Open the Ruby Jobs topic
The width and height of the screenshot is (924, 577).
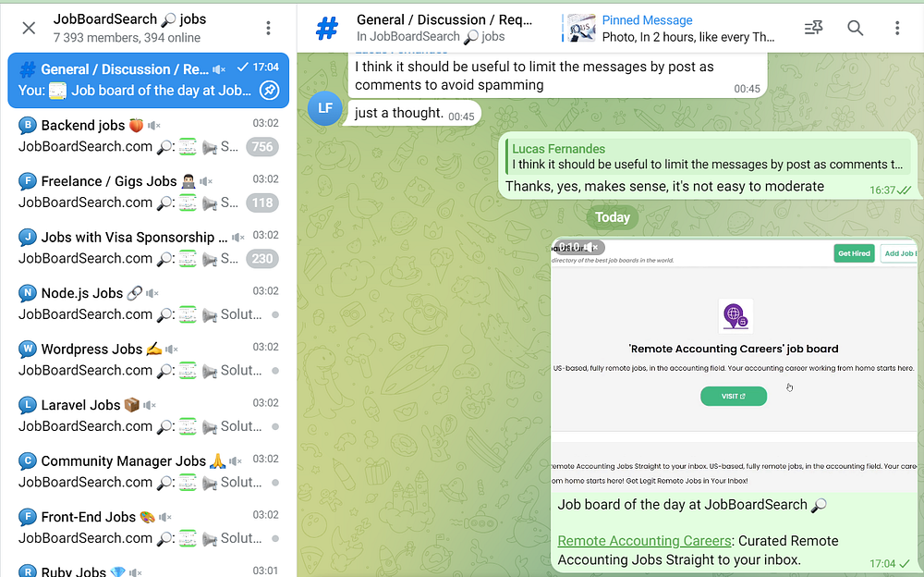pos(149,569)
